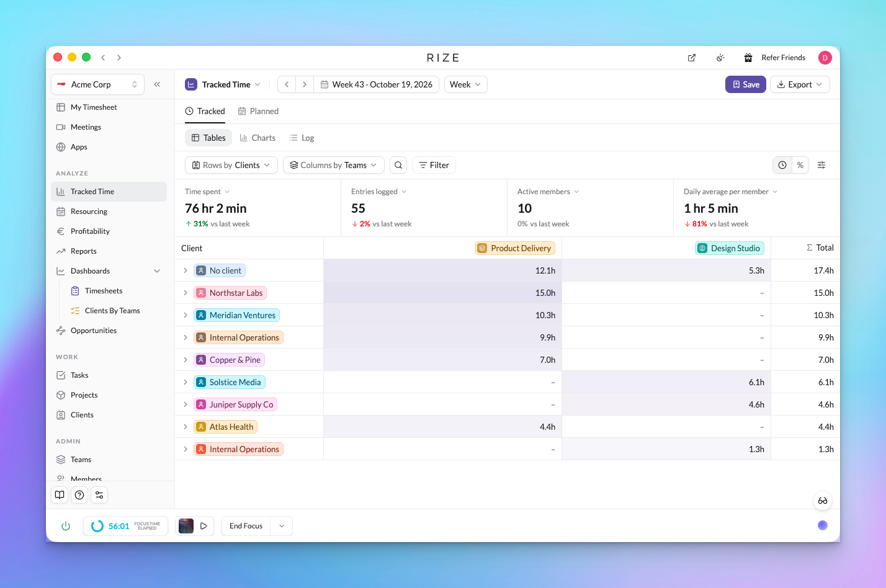Open the Acme Corp workspace switcher

97,84
